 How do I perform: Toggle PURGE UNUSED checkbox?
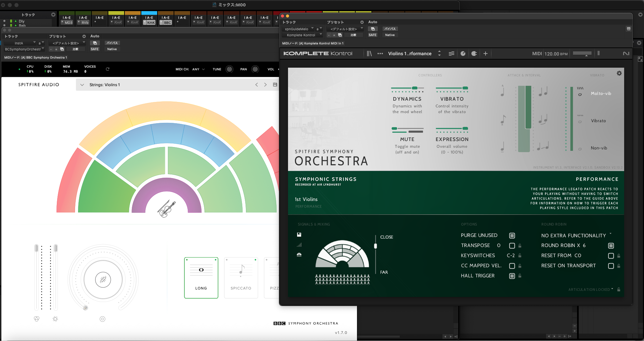pos(512,236)
